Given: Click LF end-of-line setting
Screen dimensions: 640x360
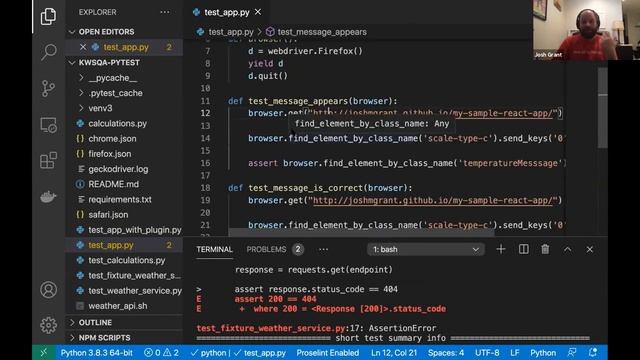Looking at the screenshot, I should (515, 353).
